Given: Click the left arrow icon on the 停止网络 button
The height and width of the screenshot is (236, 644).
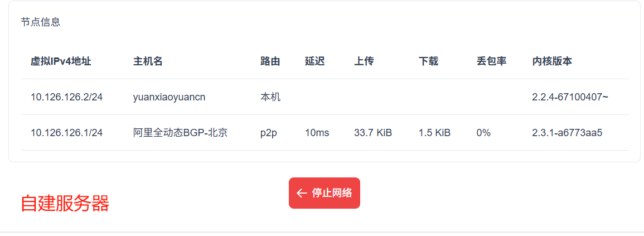Looking at the screenshot, I should pos(302,193).
